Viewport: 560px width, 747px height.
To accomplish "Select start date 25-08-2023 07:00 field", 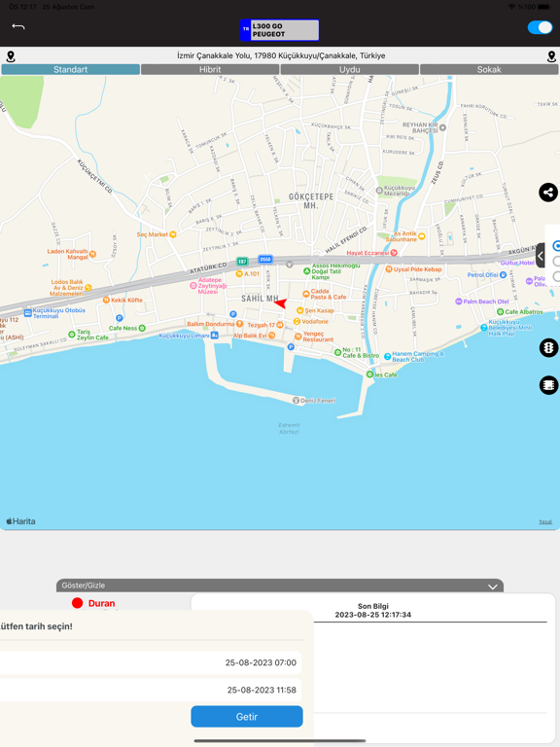I will (x=151, y=662).
